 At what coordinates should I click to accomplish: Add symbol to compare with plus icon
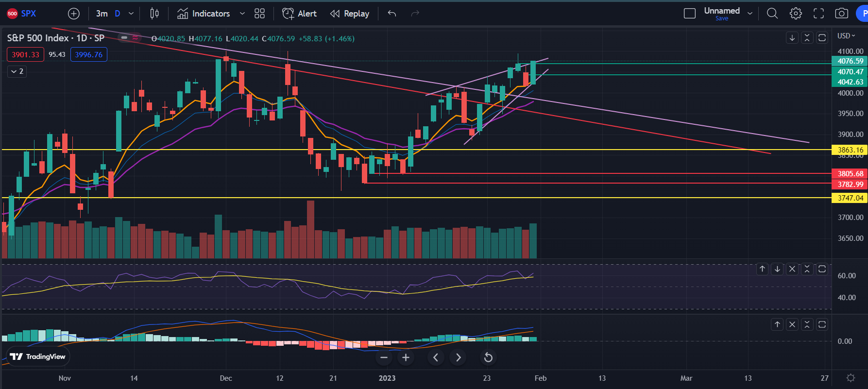click(x=74, y=14)
